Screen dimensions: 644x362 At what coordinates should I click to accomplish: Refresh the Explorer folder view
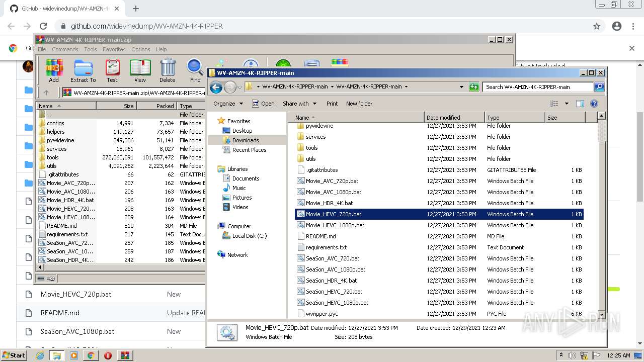point(474,86)
